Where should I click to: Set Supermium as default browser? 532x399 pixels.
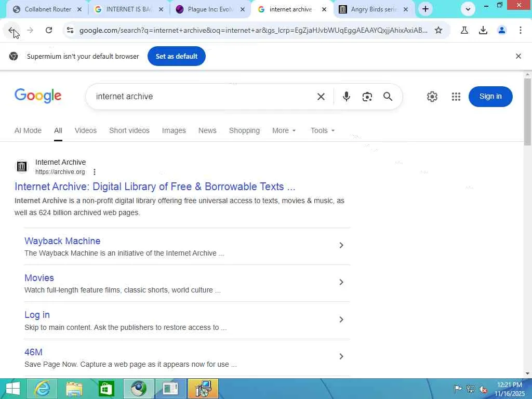click(x=177, y=56)
